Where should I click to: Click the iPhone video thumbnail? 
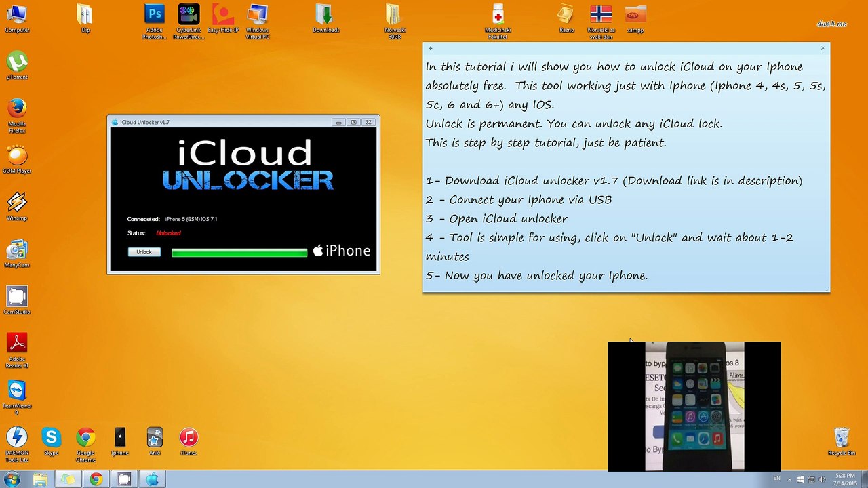coord(694,406)
